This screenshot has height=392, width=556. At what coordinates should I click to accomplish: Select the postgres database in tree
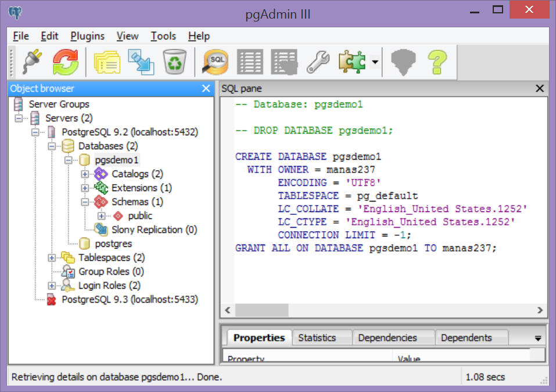coord(113,244)
